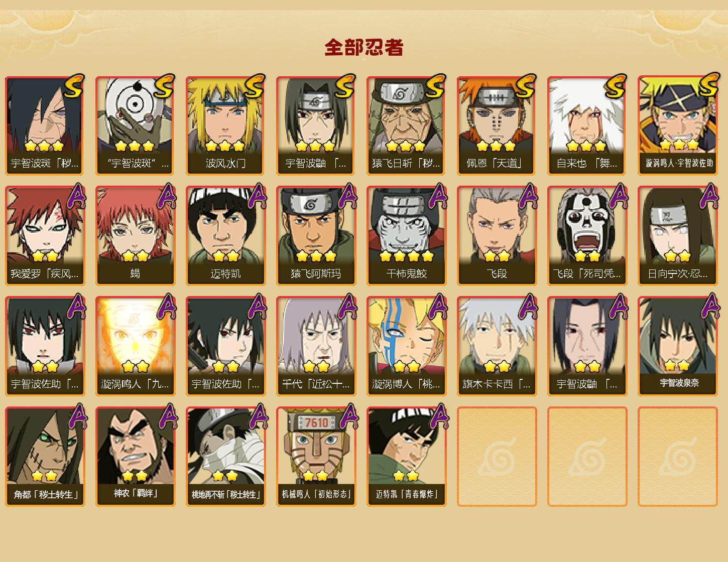Choose the 蝎 ninja card

pos(135,236)
